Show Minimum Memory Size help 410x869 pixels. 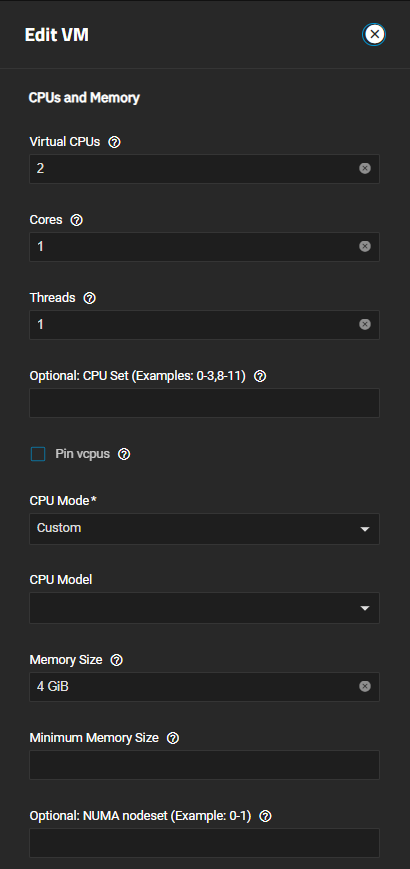[x=173, y=738]
